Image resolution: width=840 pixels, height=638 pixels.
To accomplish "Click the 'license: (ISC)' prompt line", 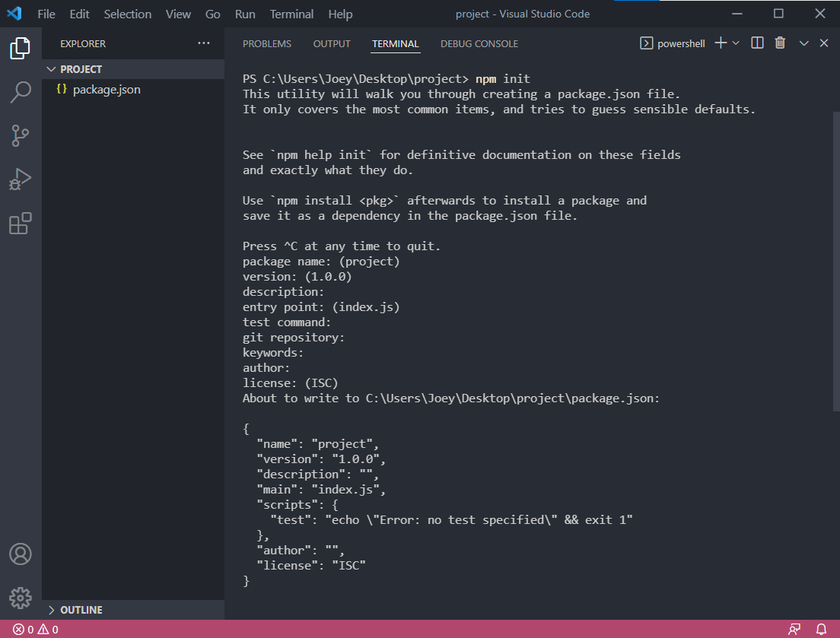I will [290, 382].
